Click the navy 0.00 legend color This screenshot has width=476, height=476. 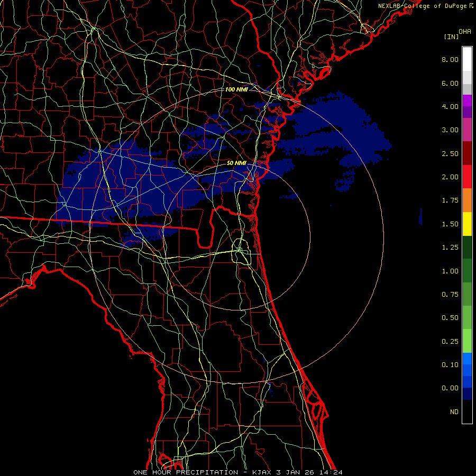(x=467, y=393)
